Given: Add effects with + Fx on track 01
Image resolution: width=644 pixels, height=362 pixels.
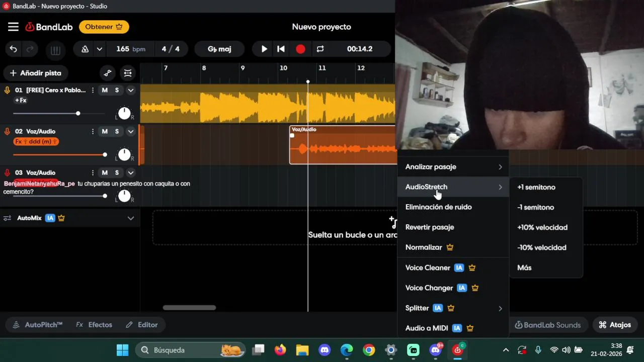Looking at the screenshot, I should [21, 100].
